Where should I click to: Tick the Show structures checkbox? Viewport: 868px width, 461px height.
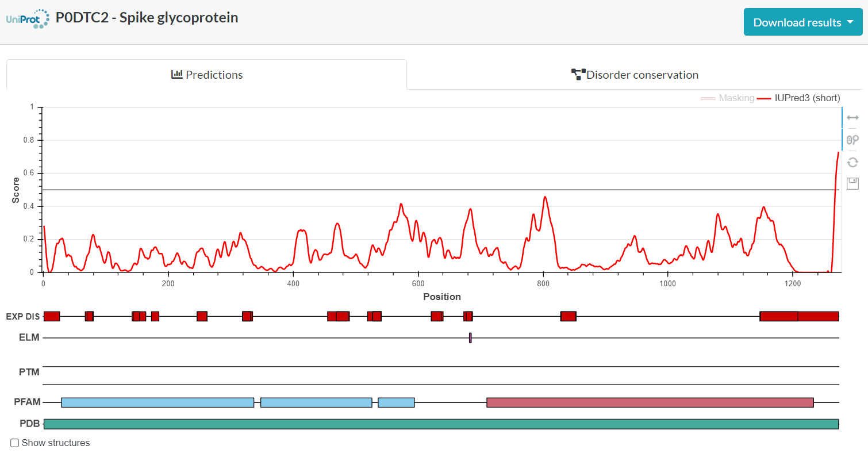click(15, 443)
